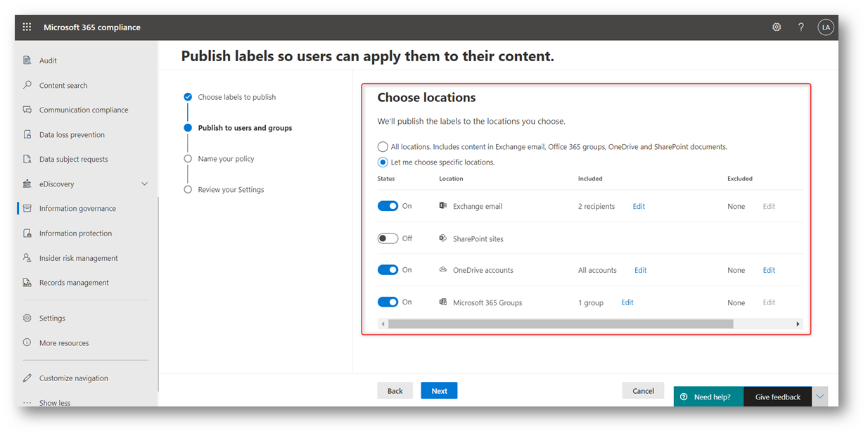Open Audit in the navigation
This screenshot has width=868, height=436.
point(48,60)
